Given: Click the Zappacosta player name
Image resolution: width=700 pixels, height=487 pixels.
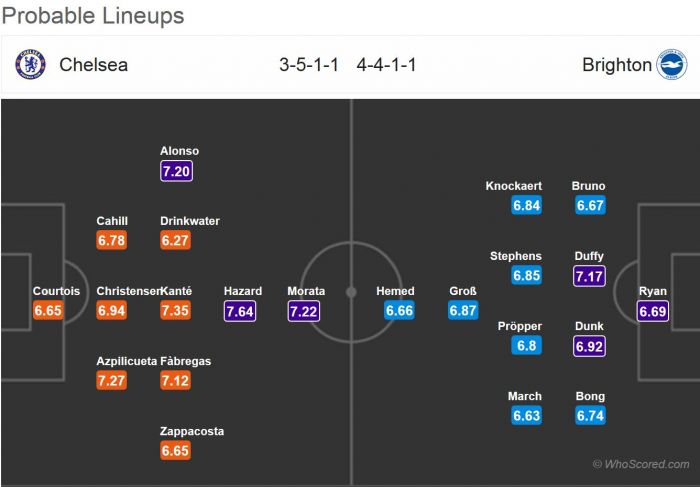Looking at the screenshot, I should tap(192, 431).
